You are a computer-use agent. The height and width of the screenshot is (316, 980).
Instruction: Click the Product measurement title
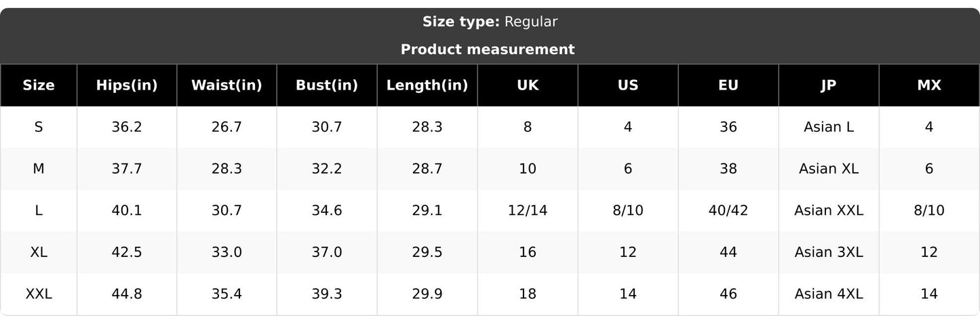tap(488, 50)
